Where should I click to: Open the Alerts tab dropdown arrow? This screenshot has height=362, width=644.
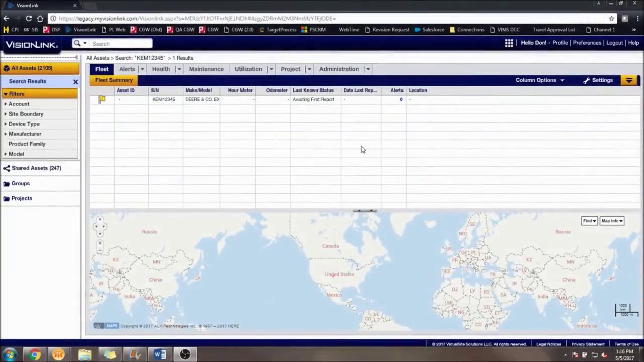pyautogui.click(x=142, y=69)
